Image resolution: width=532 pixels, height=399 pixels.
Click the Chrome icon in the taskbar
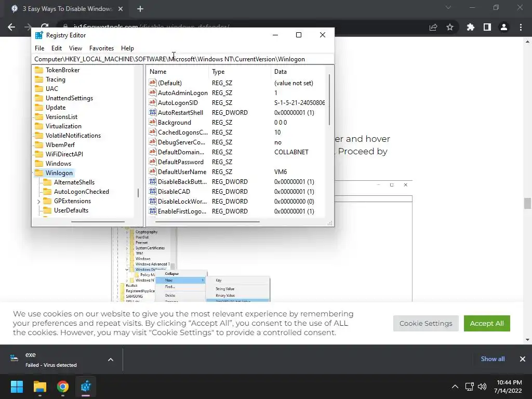pos(63,387)
